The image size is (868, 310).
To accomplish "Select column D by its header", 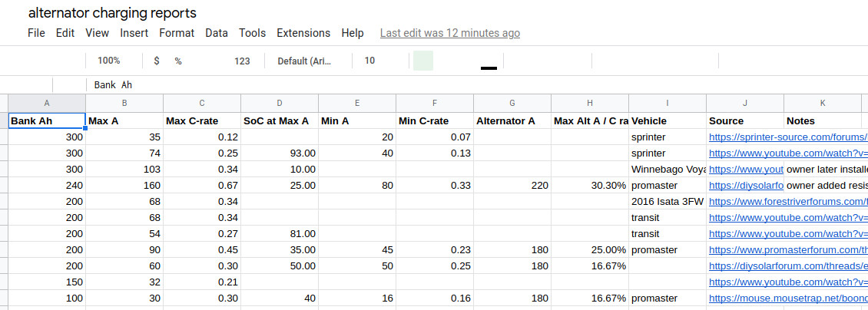I will [x=280, y=103].
